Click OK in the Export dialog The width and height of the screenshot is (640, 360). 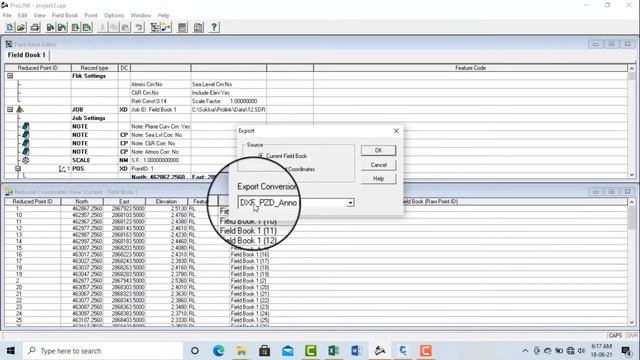378,150
